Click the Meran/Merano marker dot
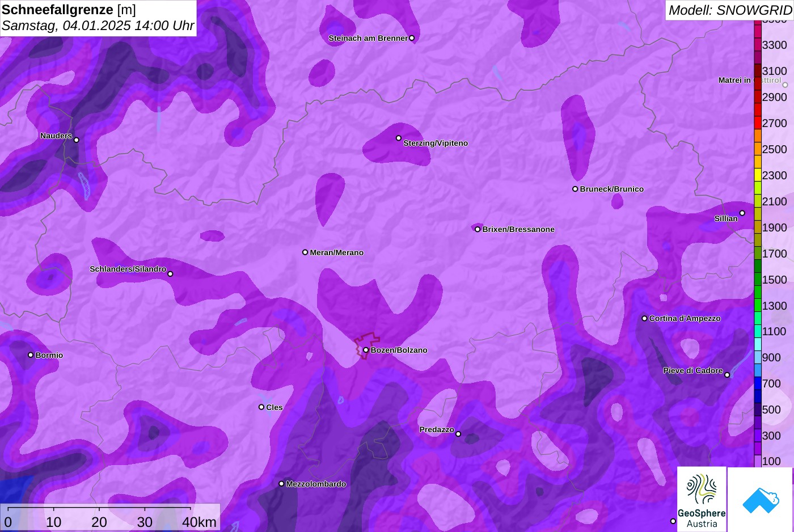This screenshot has height=532, width=794. 305,252
